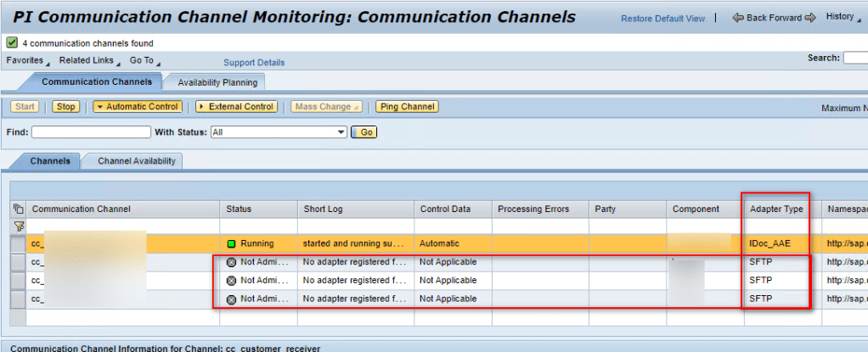
Task: Switch to the Channel Availability tab
Action: (136, 161)
